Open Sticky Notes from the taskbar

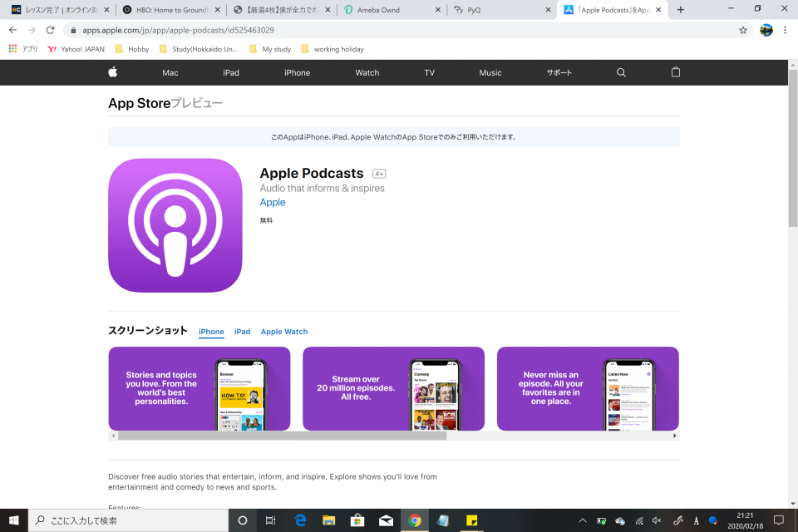tap(472, 520)
